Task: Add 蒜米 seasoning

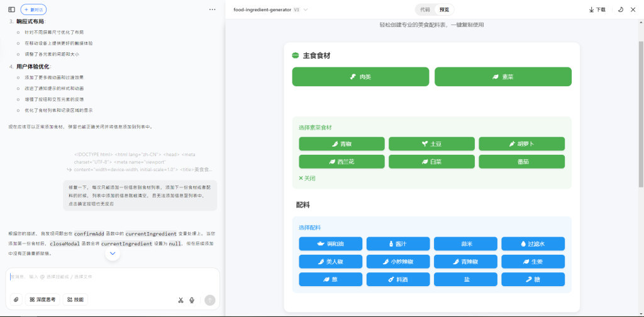Action: (466, 244)
